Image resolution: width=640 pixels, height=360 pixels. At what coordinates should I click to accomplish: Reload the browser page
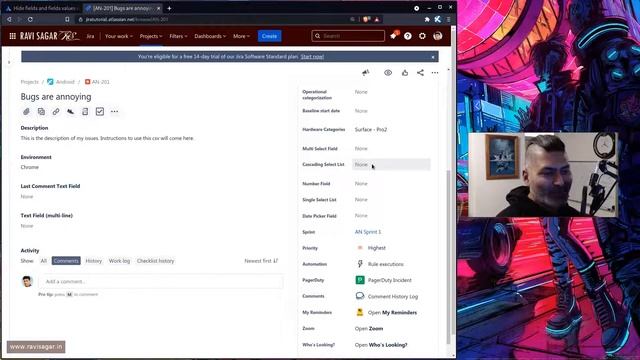30,19
